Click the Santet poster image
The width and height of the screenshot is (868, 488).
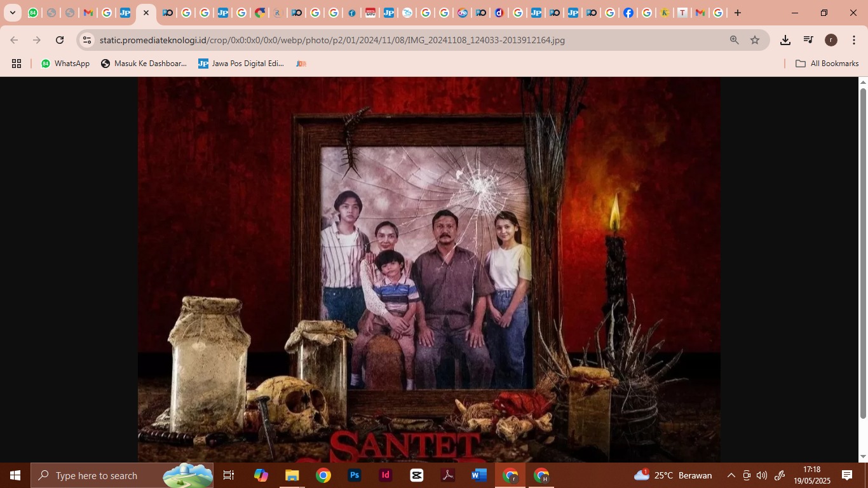429,269
